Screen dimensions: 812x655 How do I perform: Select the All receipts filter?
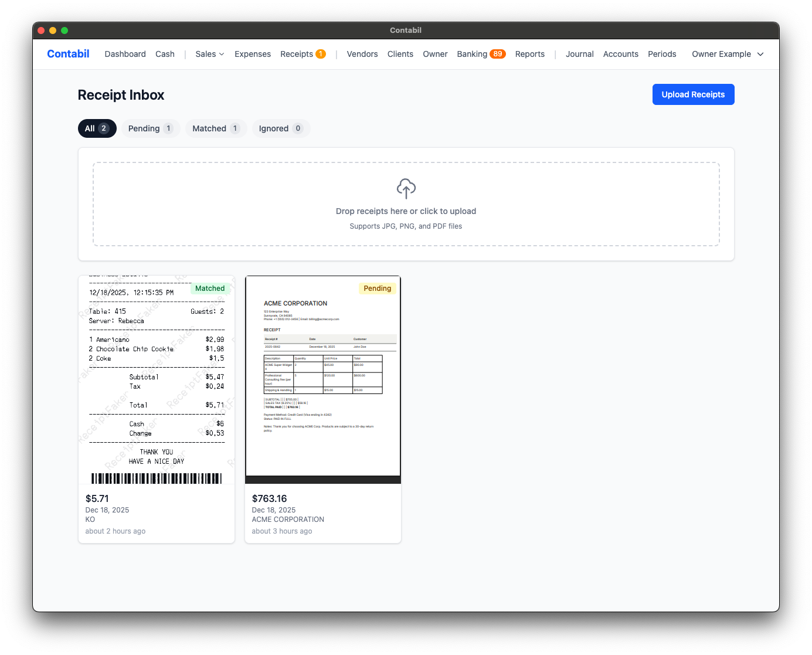coord(97,128)
